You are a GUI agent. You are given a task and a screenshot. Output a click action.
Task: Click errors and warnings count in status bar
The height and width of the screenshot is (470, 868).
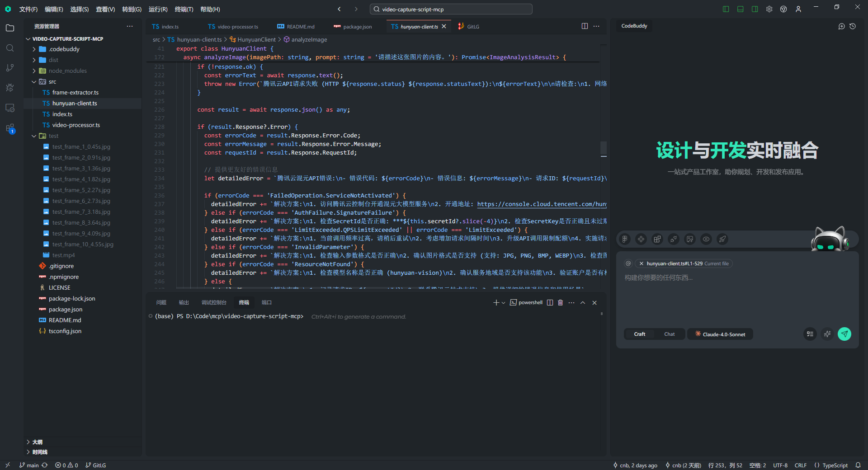tap(66, 465)
